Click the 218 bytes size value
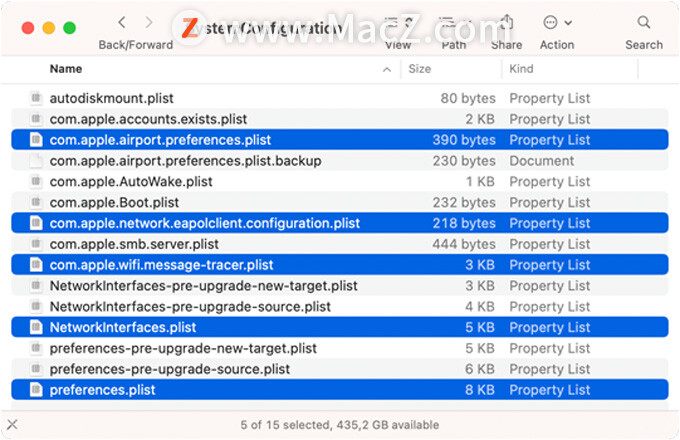Viewport: 680px width, 440px height. coord(464,223)
